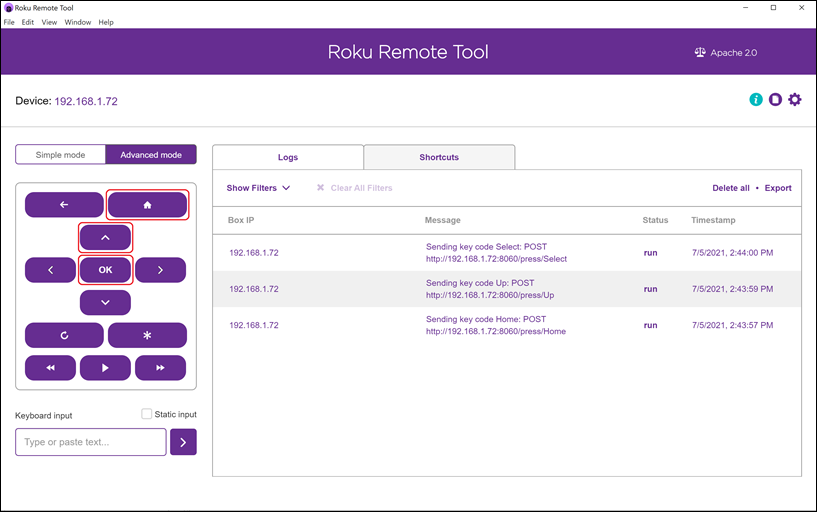The image size is (817, 512).
Task: Switch to Simple mode
Action: [60, 155]
